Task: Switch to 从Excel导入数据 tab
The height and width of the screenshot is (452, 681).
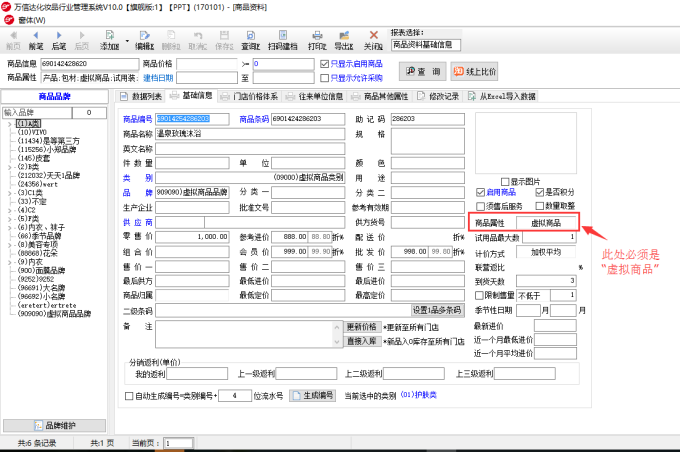Action: 501,96
